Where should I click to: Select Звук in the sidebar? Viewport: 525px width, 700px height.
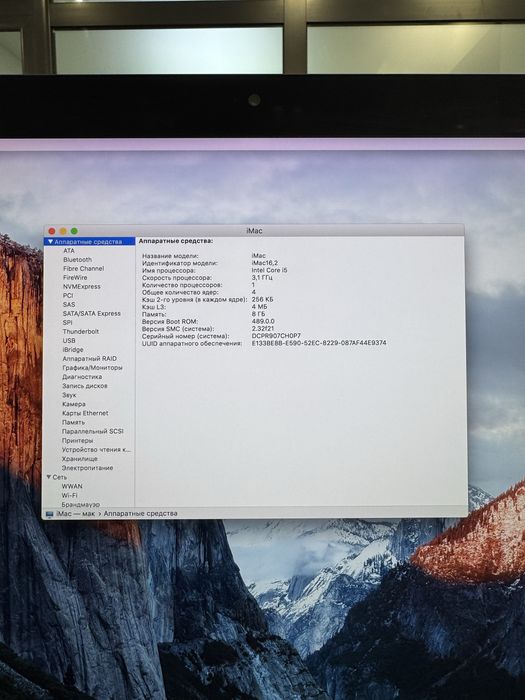point(69,395)
